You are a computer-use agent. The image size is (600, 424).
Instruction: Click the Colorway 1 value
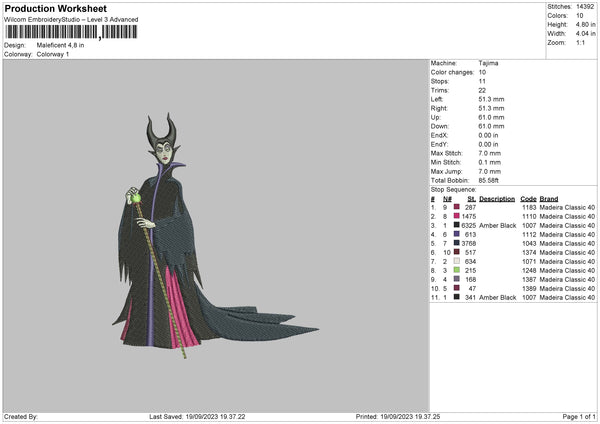pos(53,54)
